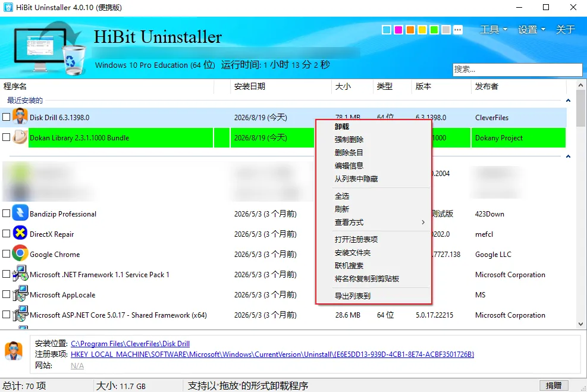Check the Dokan Library Bundle checkbox
The height and width of the screenshot is (392, 587).
(6, 137)
